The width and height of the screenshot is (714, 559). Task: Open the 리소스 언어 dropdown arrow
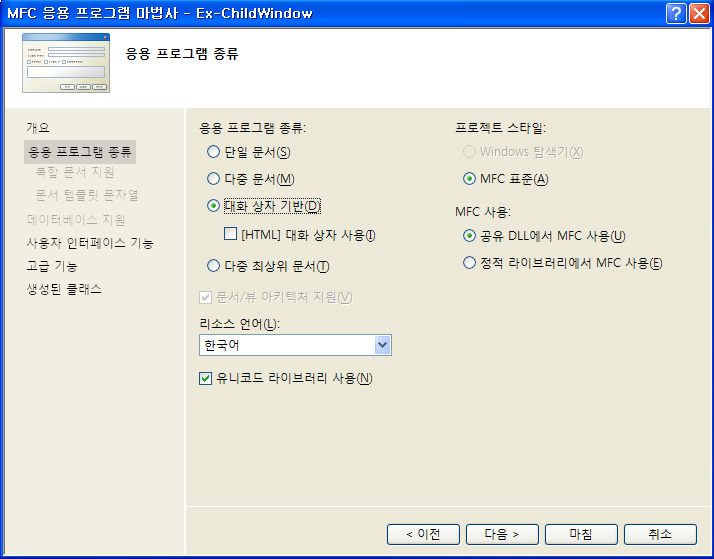[382, 345]
